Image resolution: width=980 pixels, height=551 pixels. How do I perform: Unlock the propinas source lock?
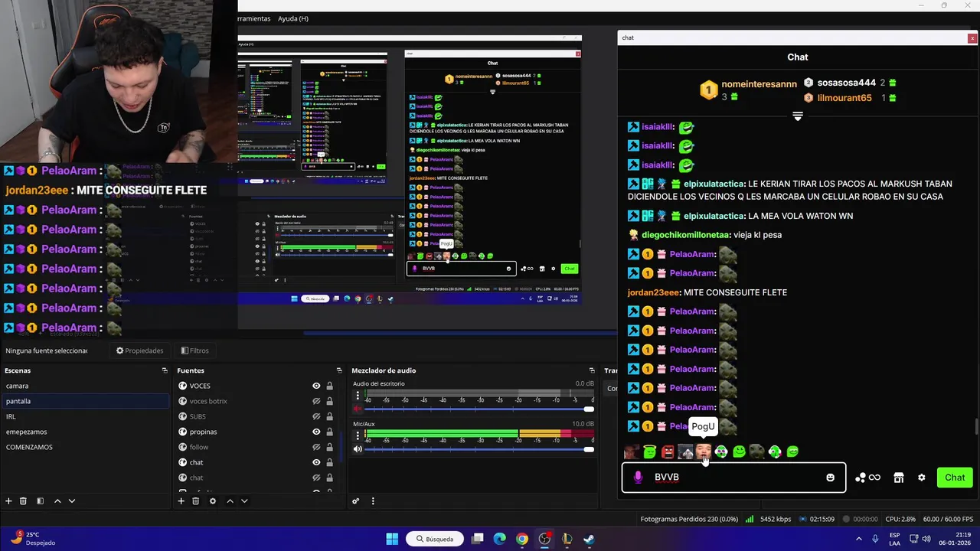[330, 432]
